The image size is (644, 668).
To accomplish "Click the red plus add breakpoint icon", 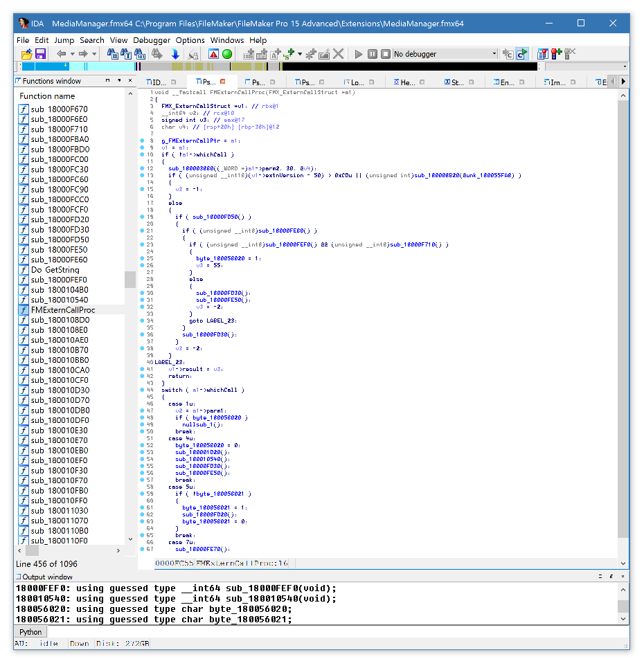I will [556, 54].
